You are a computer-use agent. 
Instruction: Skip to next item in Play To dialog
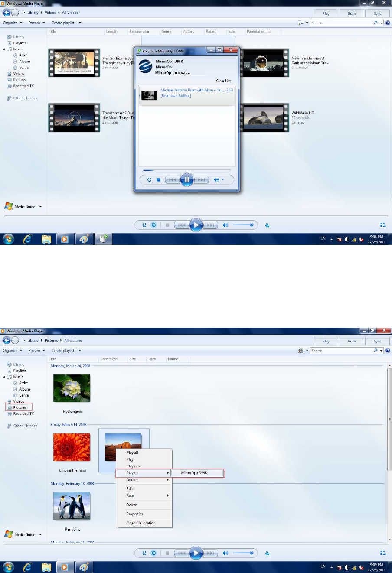point(201,180)
